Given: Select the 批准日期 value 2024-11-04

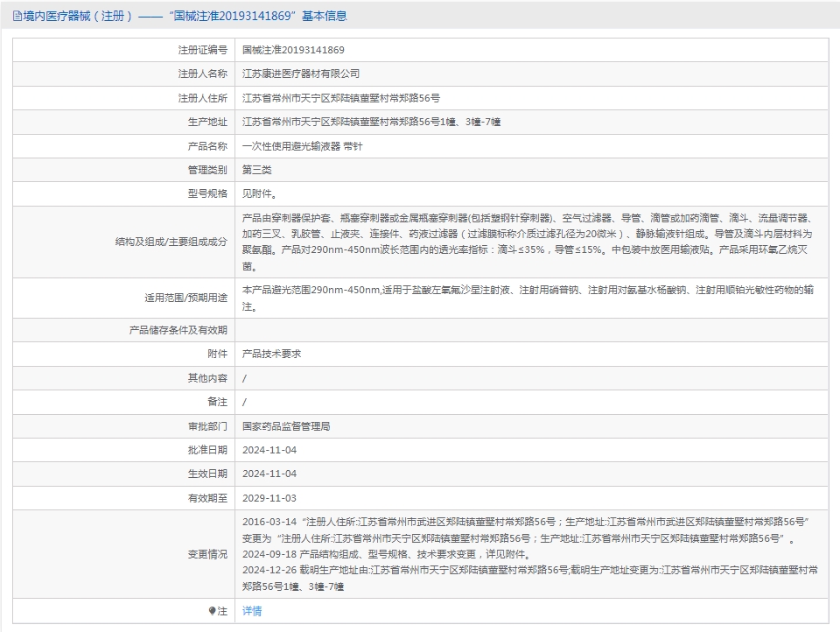Looking at the screenshot, I should click(x=269, y=450).
